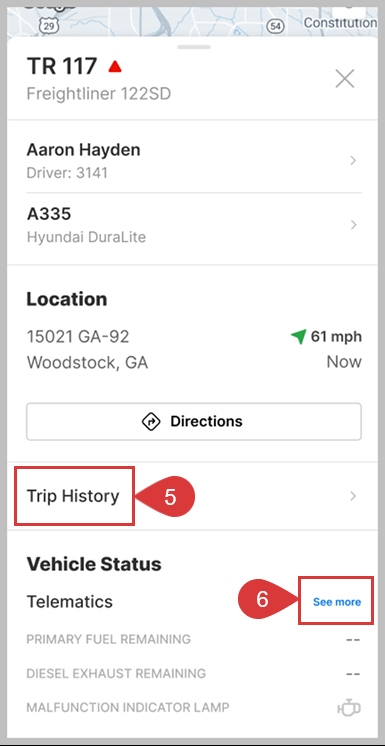Click the route 29 shield on map
The width and height of the screenshot is (385, 746).
[x=49, y=26]
